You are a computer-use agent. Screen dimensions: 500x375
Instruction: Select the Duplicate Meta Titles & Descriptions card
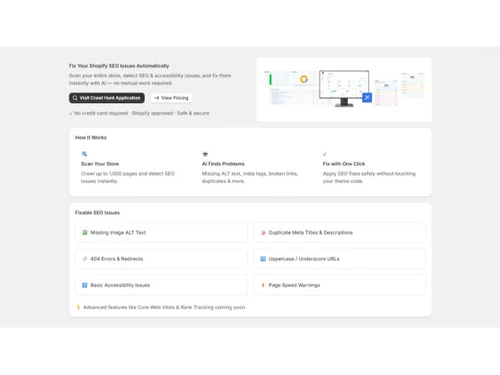point(340,232)
